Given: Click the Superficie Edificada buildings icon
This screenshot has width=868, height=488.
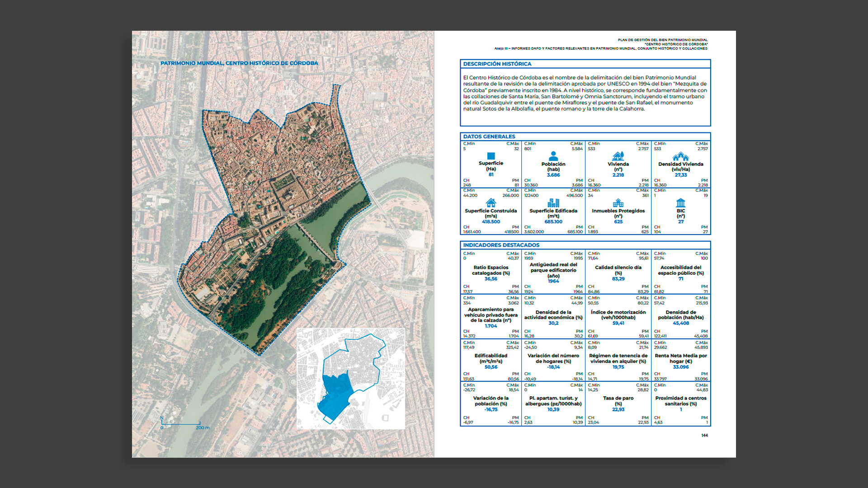Looking at the screenshot, I should [x=553, y=203].
